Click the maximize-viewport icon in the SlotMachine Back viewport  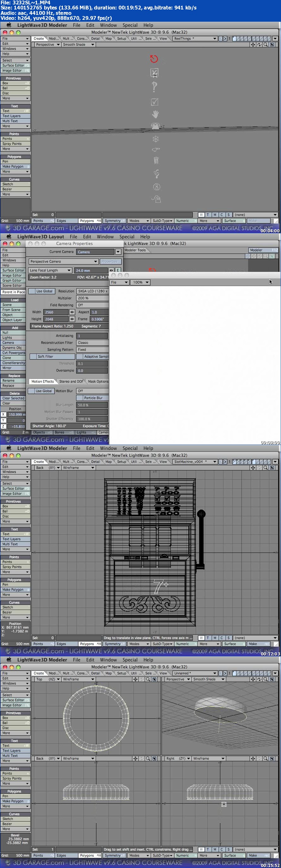click(272, 468)
